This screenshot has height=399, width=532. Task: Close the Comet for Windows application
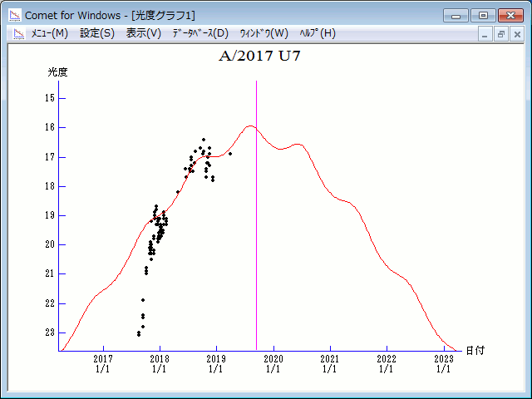(x=510, y=15)
